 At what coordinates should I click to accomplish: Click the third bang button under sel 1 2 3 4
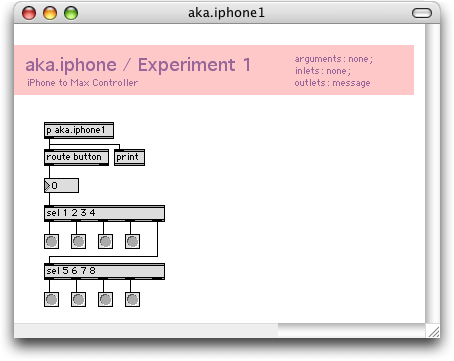pyautogui.click(x=105, y=241)
